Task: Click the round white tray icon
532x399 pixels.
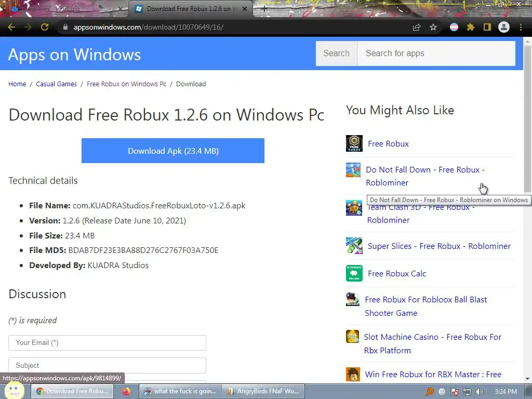Action: pos(442,392)
